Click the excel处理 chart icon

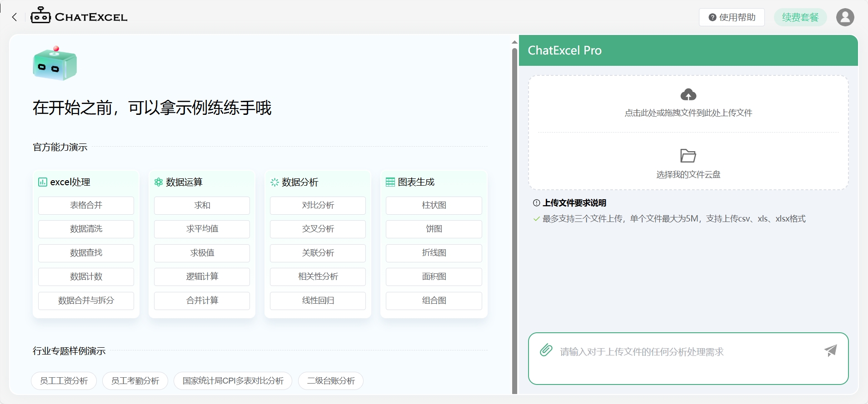tap(43, 182)
